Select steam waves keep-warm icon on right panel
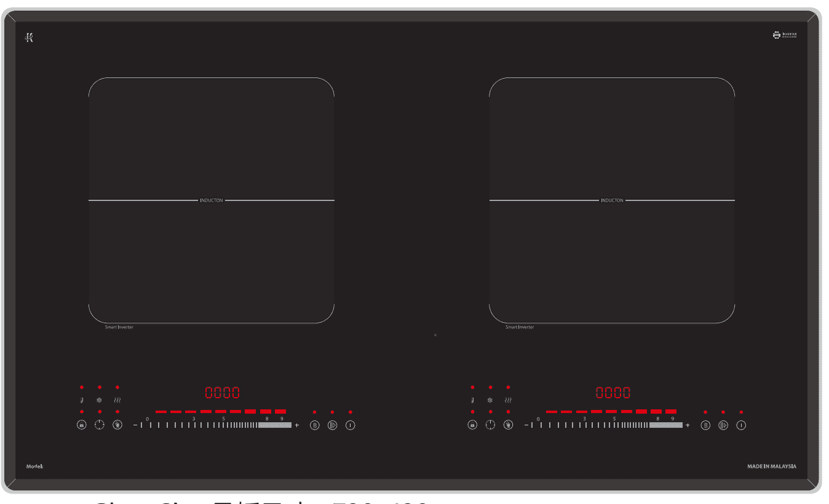 [x=508, y=400]
